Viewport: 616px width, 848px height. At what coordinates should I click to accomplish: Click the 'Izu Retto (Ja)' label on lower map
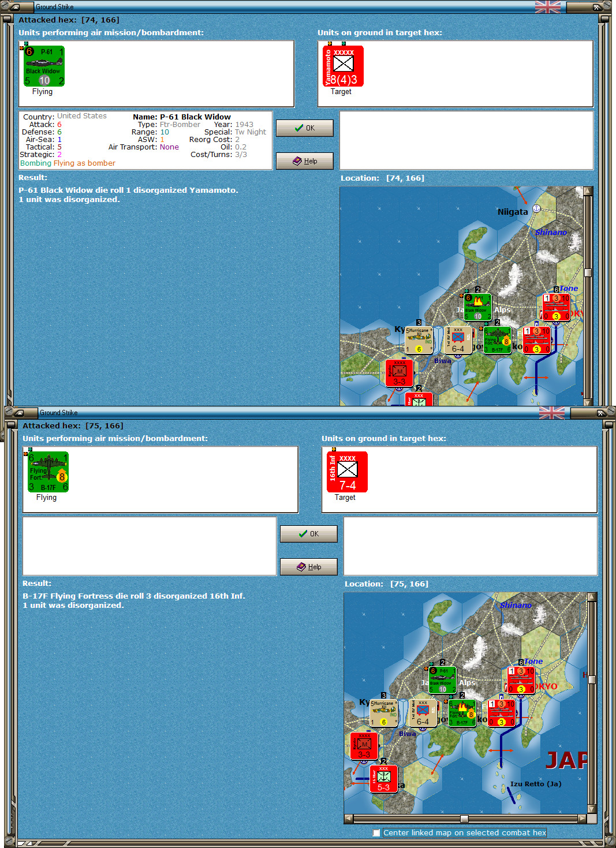coord(536,784)
